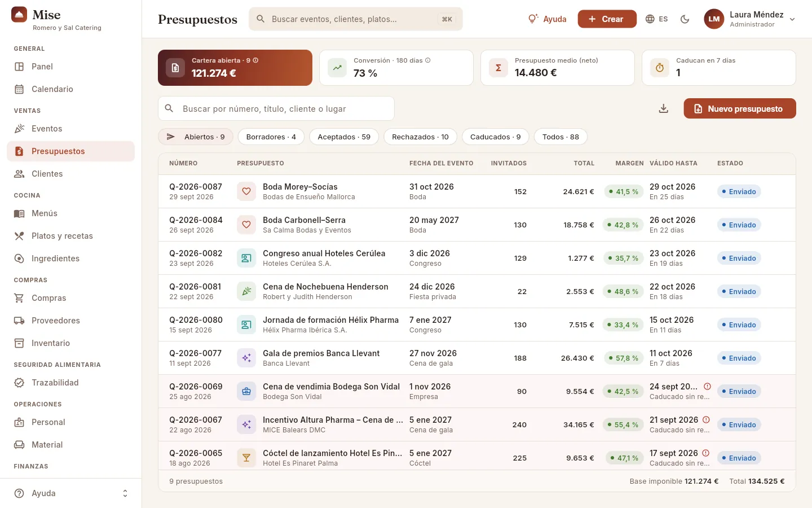The image size is (812, 508).
Task: Expand the Ayuda sidebar footer menu
Action: (x=71, y=493)
